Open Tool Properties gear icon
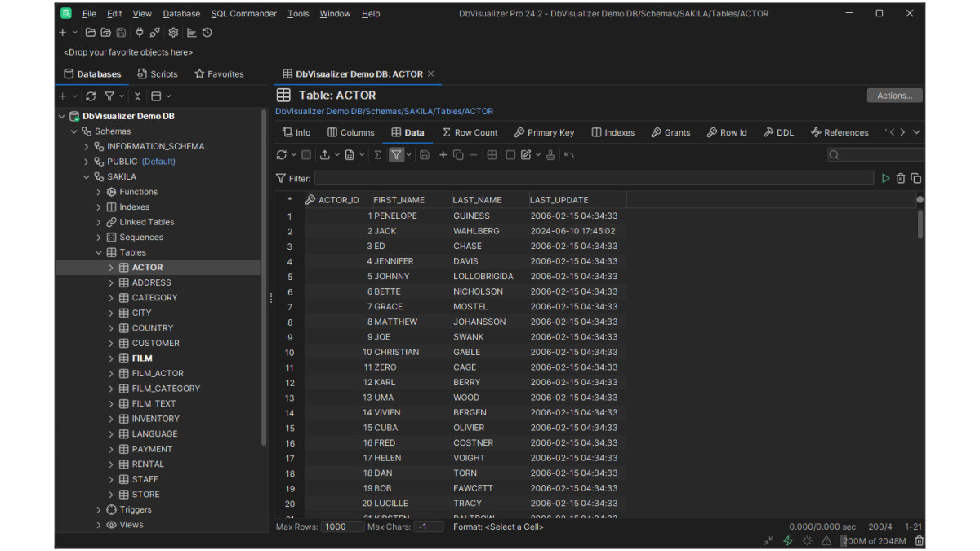Screen dimensions: 980x551 (173, 33)
